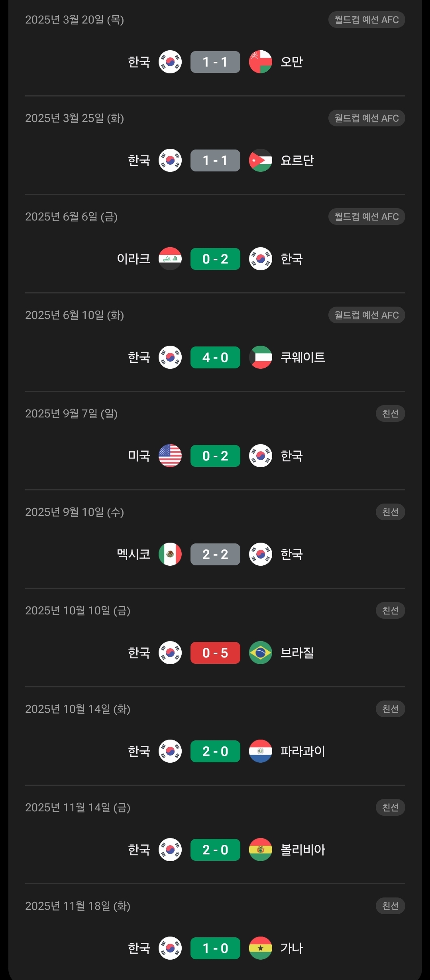The width and height of the screenshot is (430, 980).
Task: Click the Brazil flag icon
Action: click(260, 653)
